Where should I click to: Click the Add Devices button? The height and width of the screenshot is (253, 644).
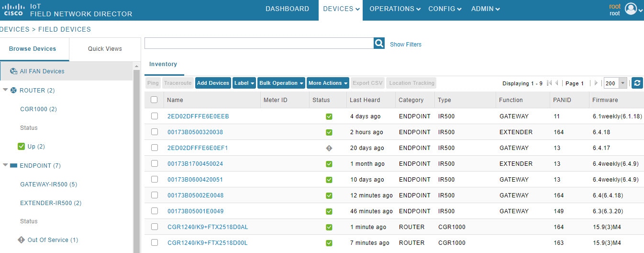(x=213, y=83)
